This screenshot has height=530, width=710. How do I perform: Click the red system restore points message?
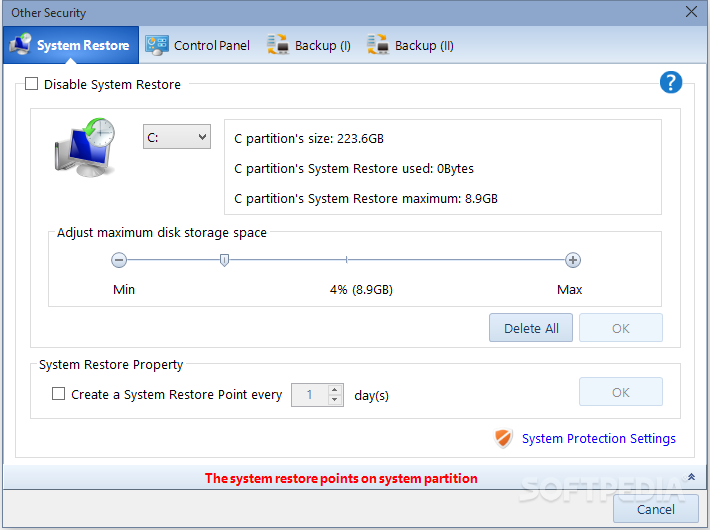(x=341, y=478)
